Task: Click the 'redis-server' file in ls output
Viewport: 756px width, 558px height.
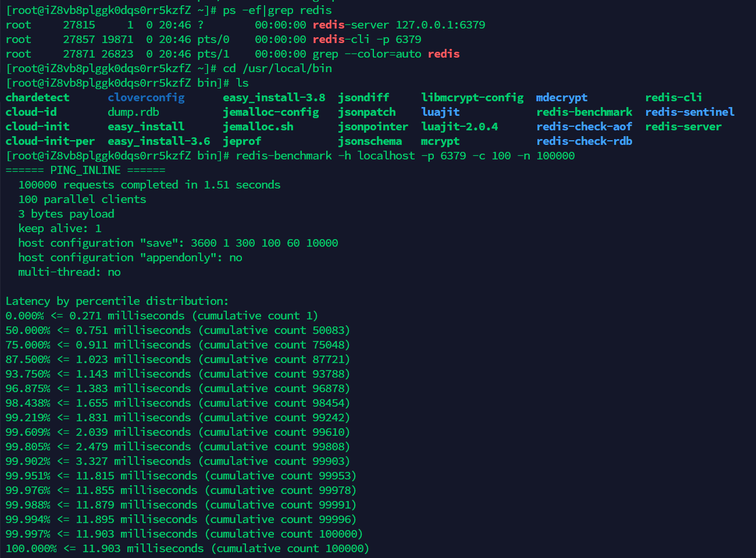Action: pyautogui.click(x=683, y=127)
